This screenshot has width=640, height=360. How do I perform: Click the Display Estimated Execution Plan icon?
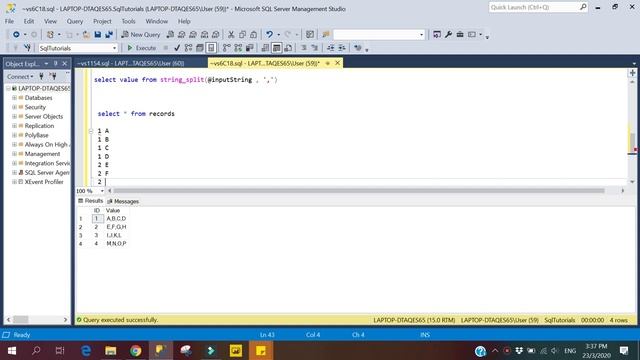pos(188,48)
